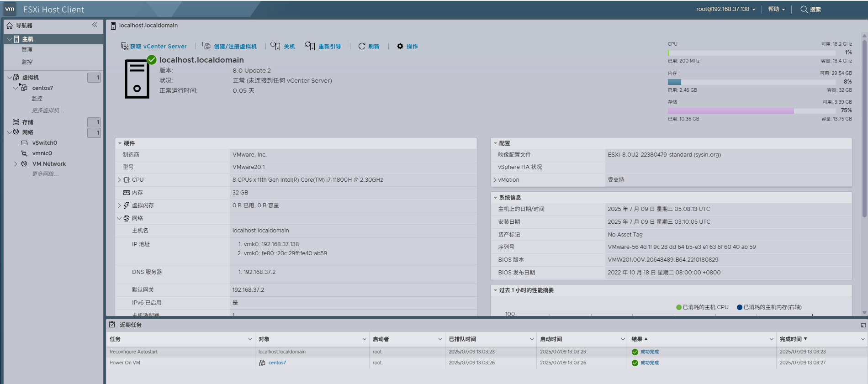Click success checkmark for Power On VM
868x384 pixels.
[x=635, y=363]
